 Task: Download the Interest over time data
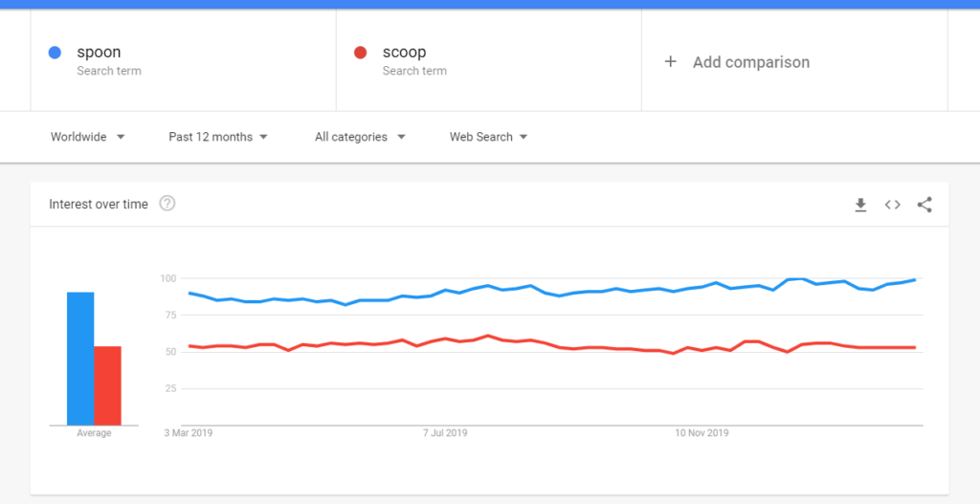[860, 205]
